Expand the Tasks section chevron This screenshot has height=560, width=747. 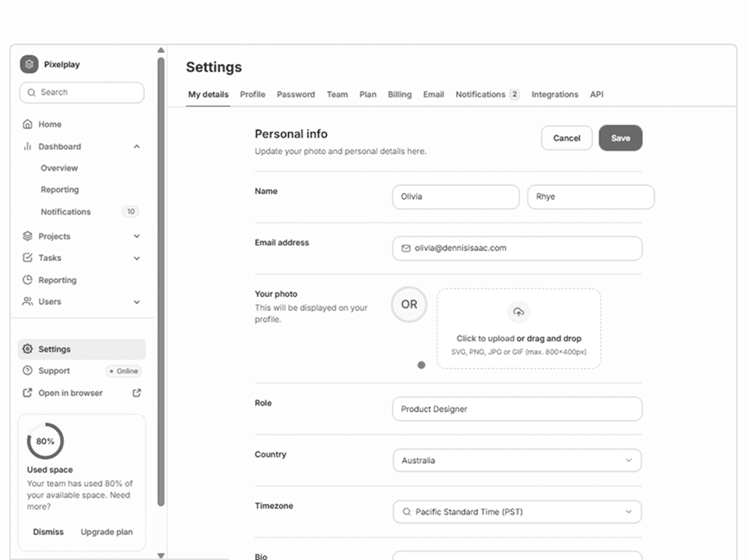point(137,258)
